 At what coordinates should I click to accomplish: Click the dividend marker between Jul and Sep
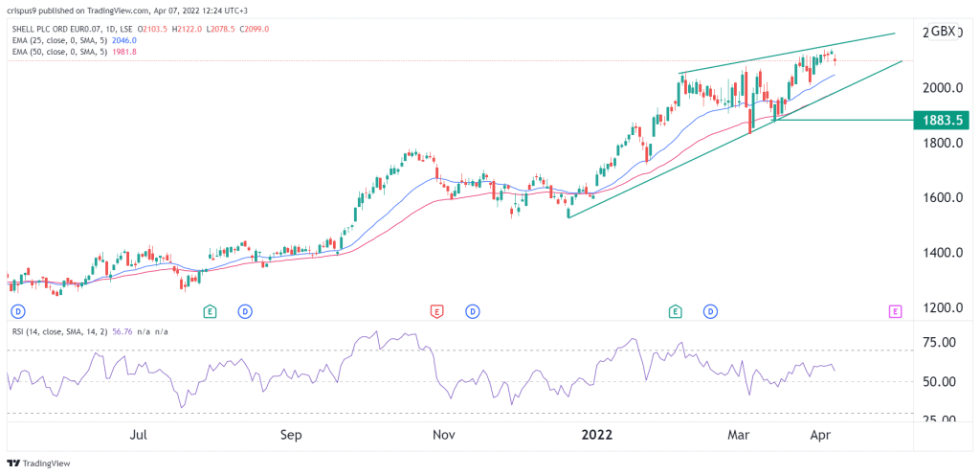pos(246,310)
